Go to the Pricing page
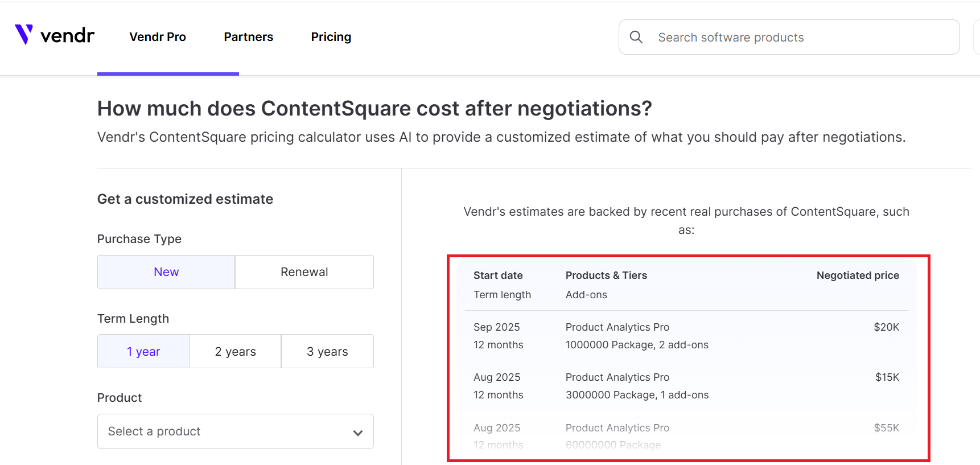Screen dimensions: 980x465 pos(331,37)
